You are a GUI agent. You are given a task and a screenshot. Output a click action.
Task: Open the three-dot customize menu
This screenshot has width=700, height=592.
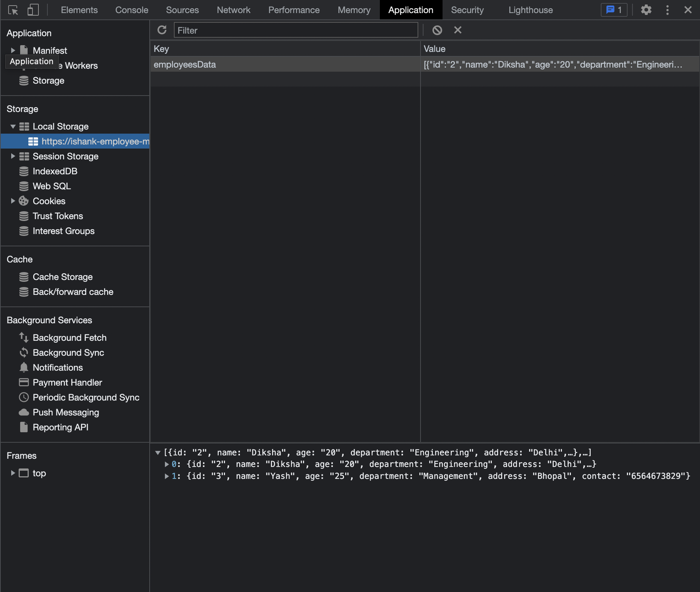[x=668, y=10]
